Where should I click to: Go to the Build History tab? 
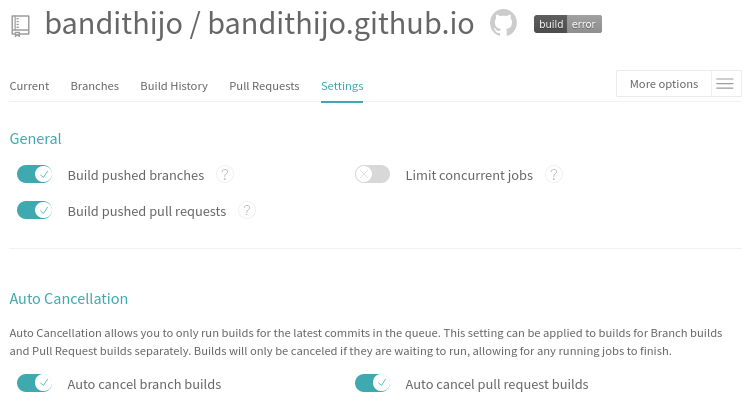click(x=174, y=86)
